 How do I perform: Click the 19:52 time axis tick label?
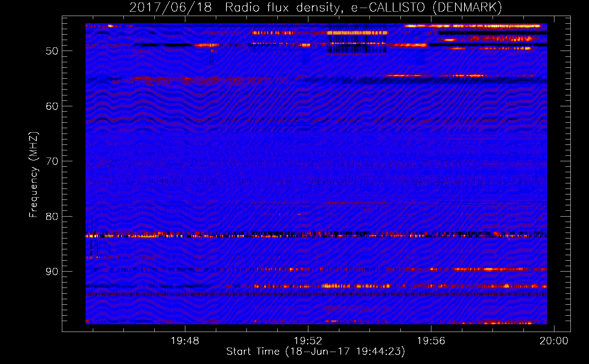pyautogui.click(x=308, y=341)
